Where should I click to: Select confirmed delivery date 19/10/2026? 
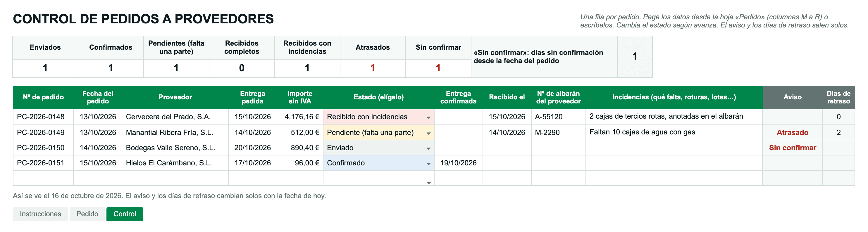click(459, 163)
